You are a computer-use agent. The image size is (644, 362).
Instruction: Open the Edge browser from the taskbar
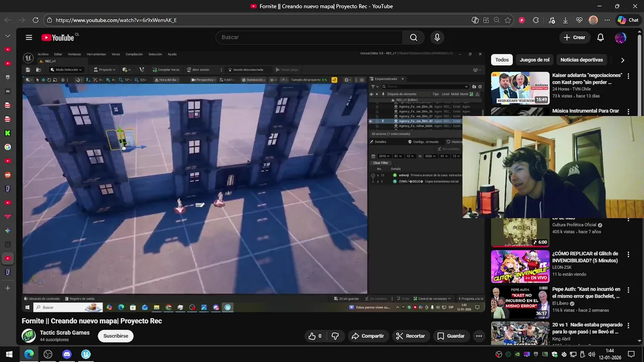click(x=29, y=354)
